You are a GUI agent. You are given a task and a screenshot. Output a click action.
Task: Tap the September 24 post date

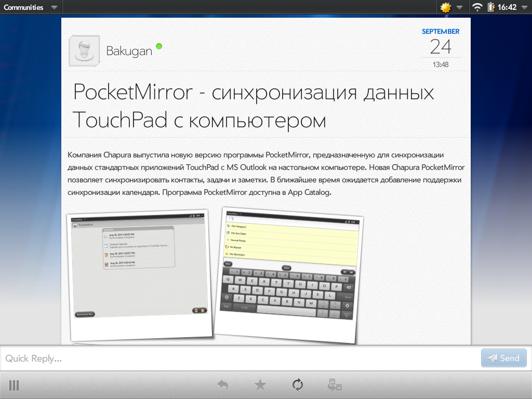coord(440,46)
